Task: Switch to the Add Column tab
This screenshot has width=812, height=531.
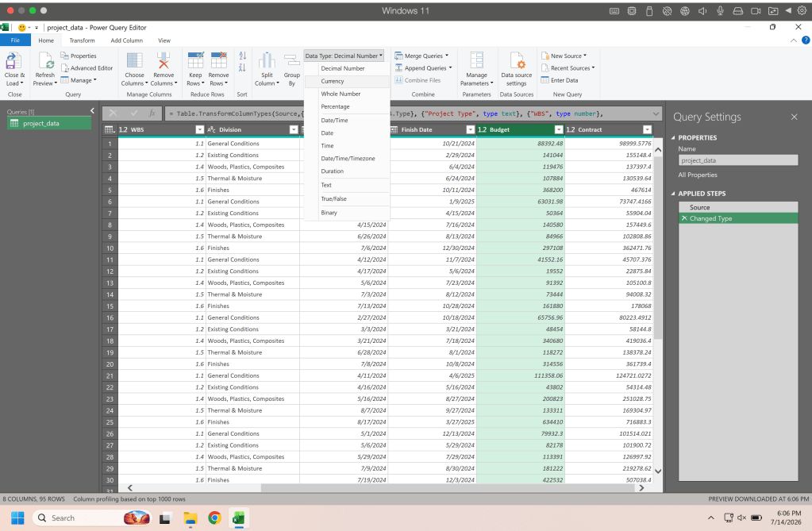Action: click(126, 40)
